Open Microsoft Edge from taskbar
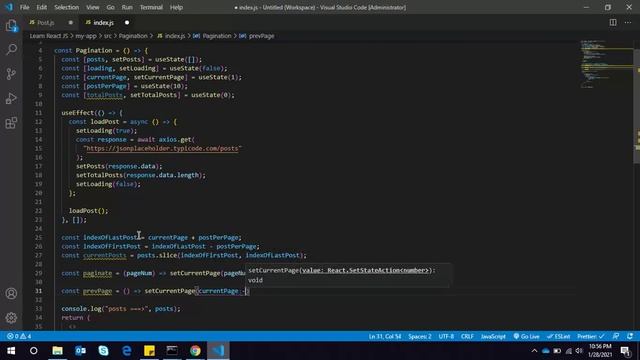640x360 pixels. (x=127, y=351)
